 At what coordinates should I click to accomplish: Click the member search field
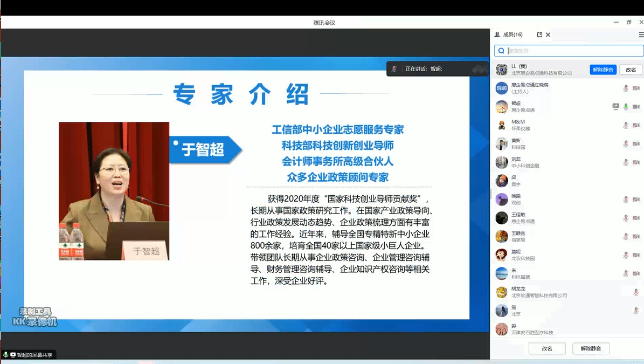tap(571, 51)
